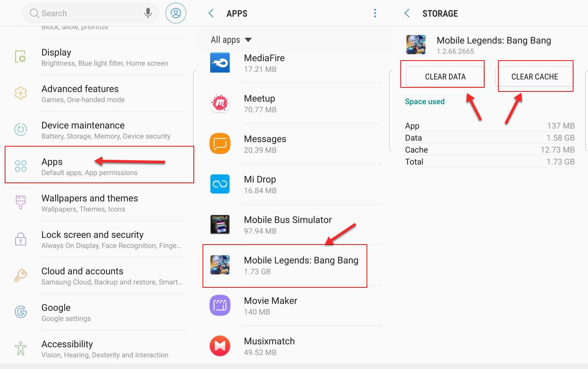Tap the Mi Drop app icon
588x369 pixels.
coord(220,184)
